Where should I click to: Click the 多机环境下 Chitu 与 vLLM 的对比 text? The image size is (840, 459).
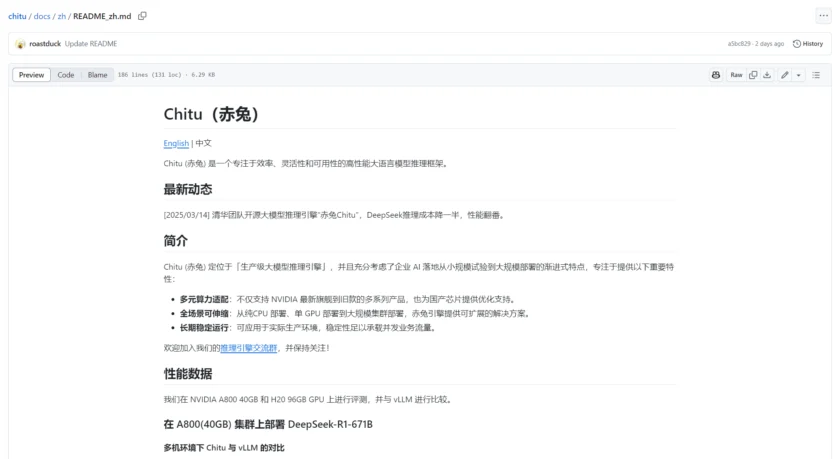tap(224, 448)
